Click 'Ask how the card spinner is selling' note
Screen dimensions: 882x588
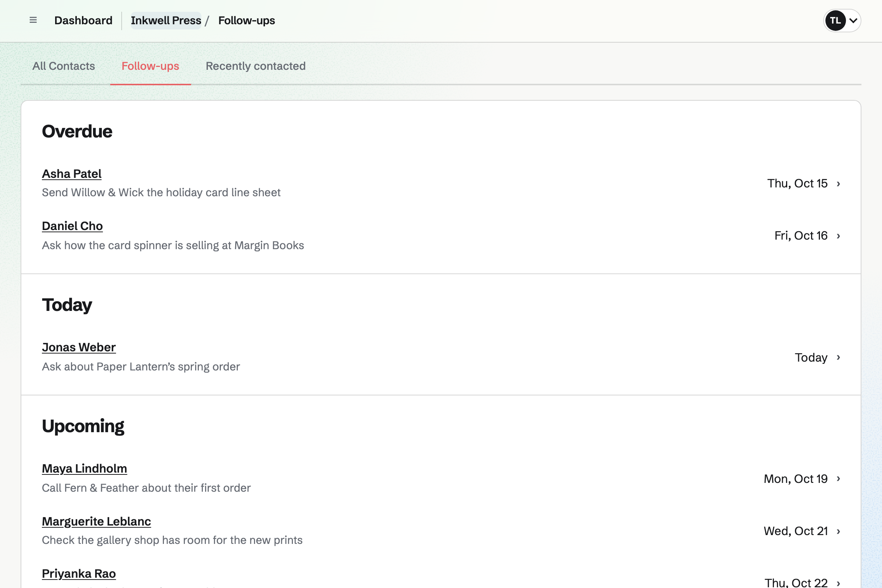coord(173,245)
